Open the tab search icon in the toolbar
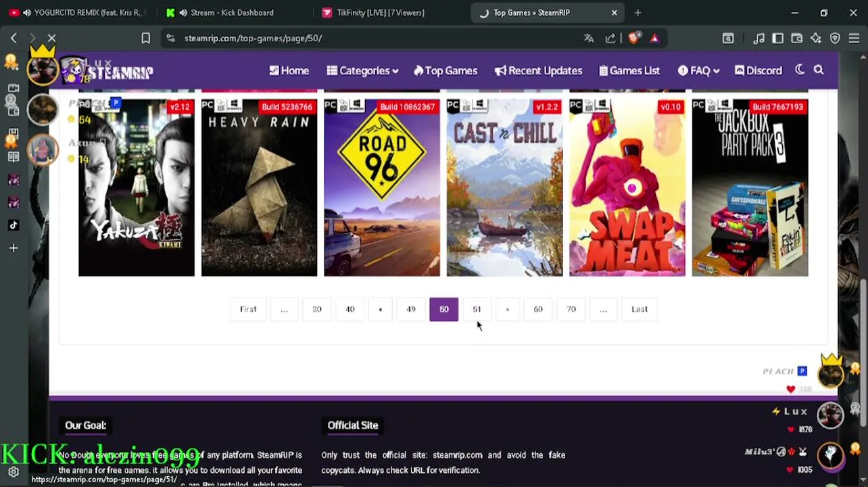This screenshot has width=868, height=487. pyautogui.click(x=728, y=39)
